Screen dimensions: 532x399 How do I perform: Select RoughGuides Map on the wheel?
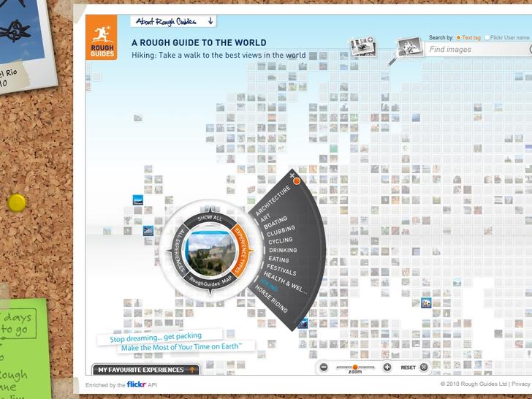click(x=210, y=281)
